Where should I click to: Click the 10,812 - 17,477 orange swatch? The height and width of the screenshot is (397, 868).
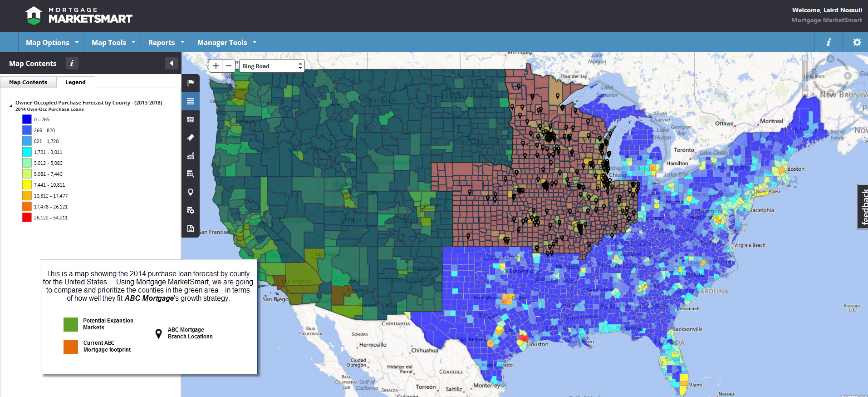(x=27, y=196)
